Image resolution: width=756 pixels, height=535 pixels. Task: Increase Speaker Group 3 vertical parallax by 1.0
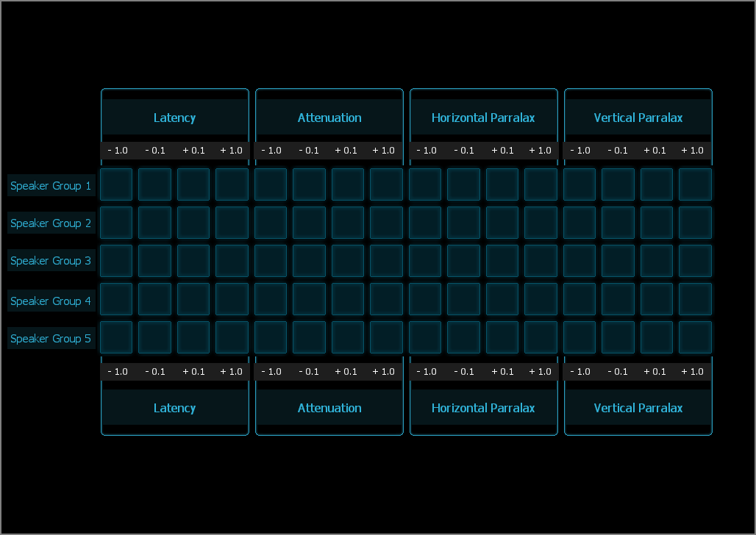point(695,261)
